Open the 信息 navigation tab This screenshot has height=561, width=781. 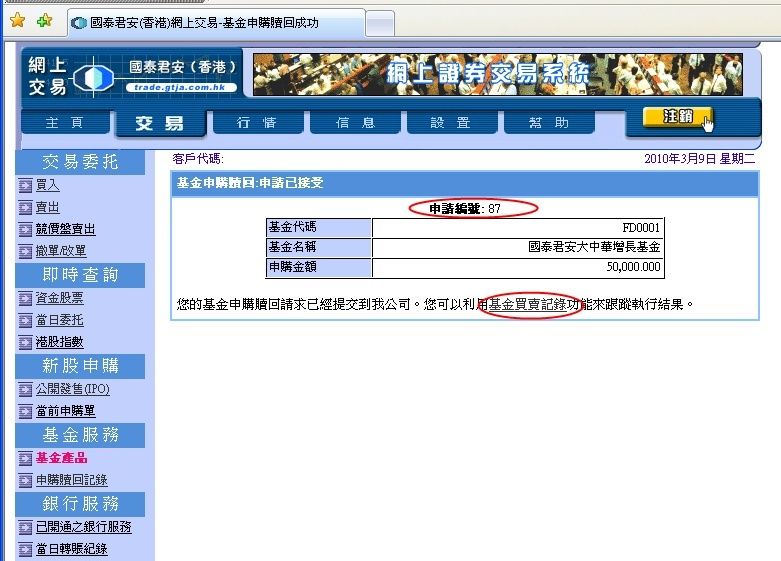click(355, 122)
